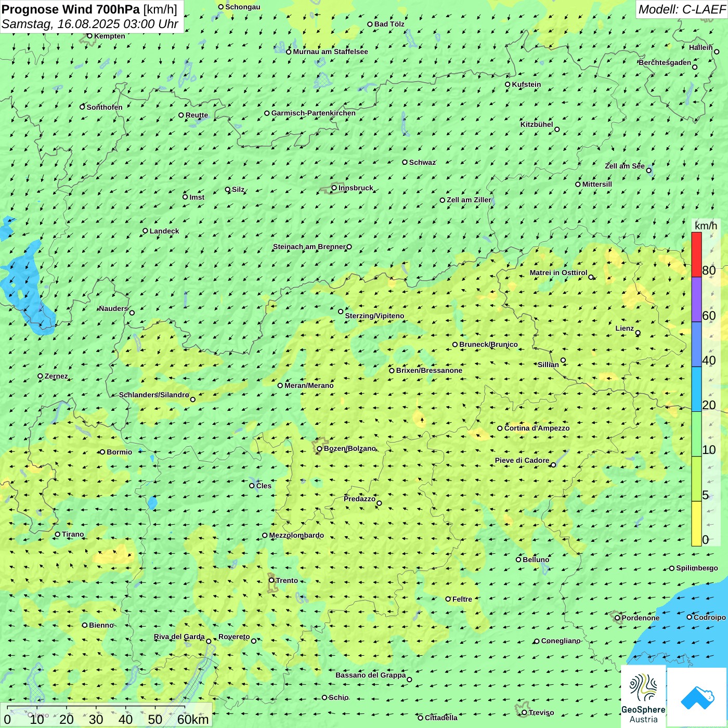The image size is (728, 728).
Task: Click the red 80 km/h legend color
Action: pos(696,254)
